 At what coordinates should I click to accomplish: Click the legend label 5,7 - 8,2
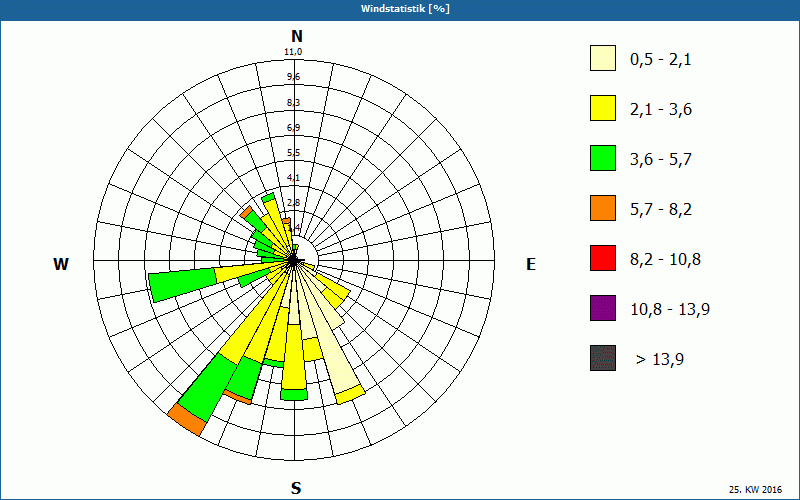661,210
